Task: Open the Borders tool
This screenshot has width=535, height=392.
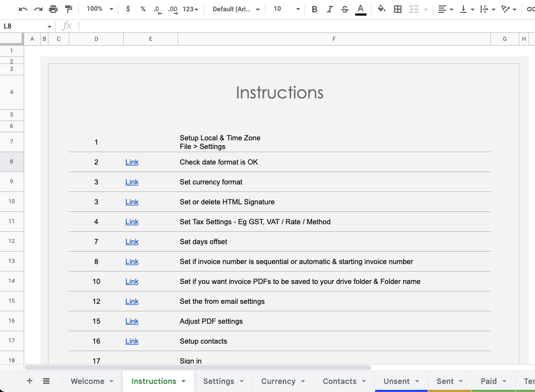Action: 398,9
